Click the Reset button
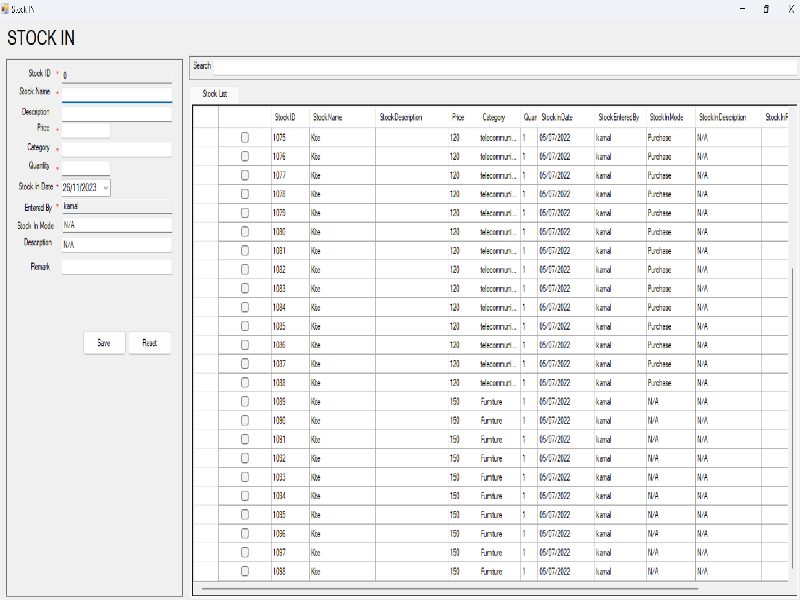The image size is (800, 600). [x=149, y=343]
